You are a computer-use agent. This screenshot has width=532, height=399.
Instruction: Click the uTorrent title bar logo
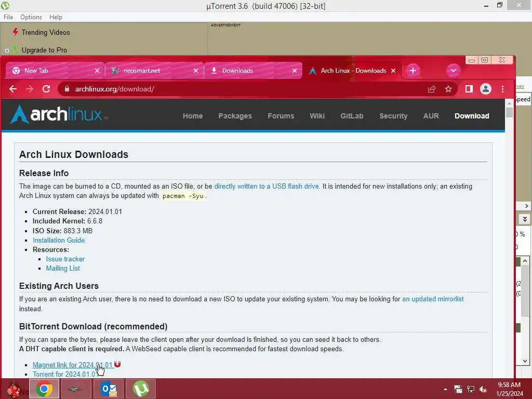5,5
